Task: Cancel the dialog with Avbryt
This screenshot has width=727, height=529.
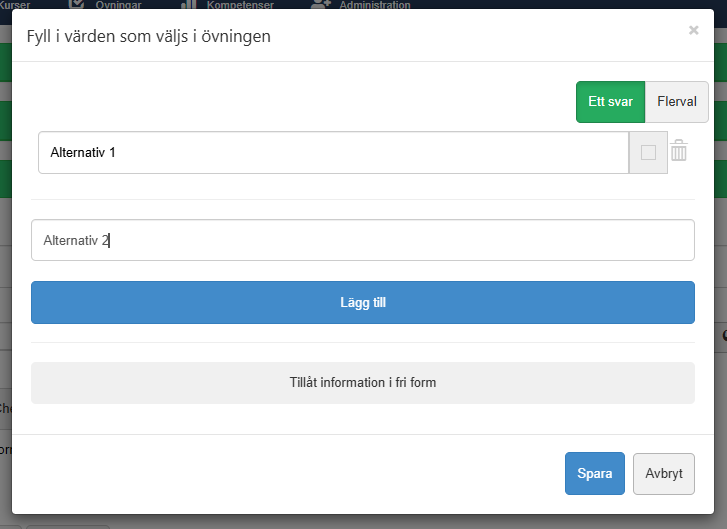Action: 664,474
